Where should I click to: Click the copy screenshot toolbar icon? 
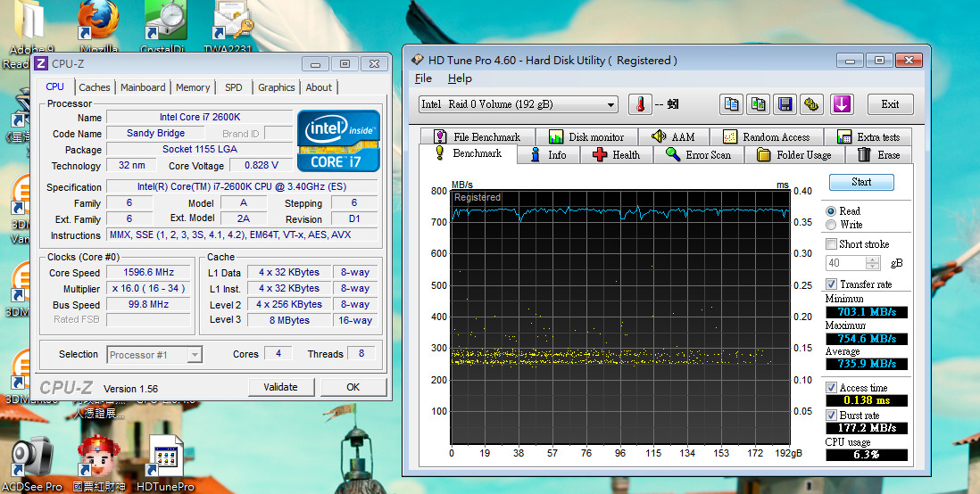pyautogui.click(x=758, y=104)
